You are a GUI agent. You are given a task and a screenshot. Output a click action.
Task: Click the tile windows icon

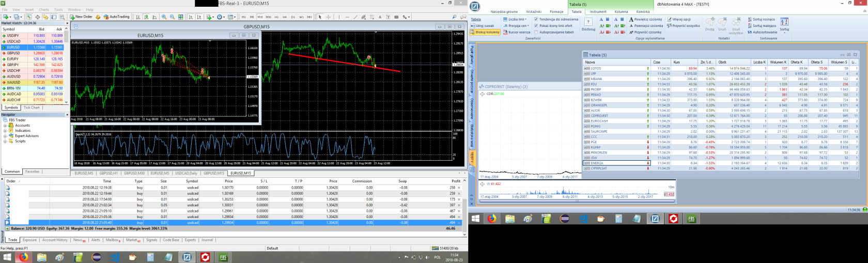(x=181, y=17)
